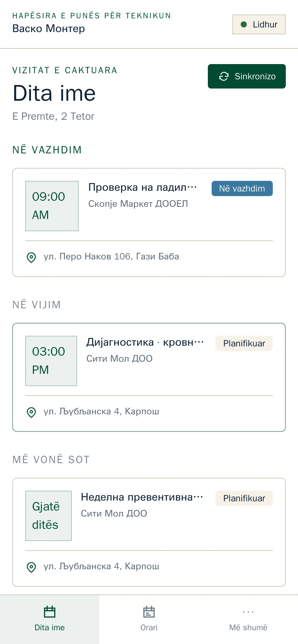
Task: Open the Lidhur connection status badge
Action: coord(259,24)
